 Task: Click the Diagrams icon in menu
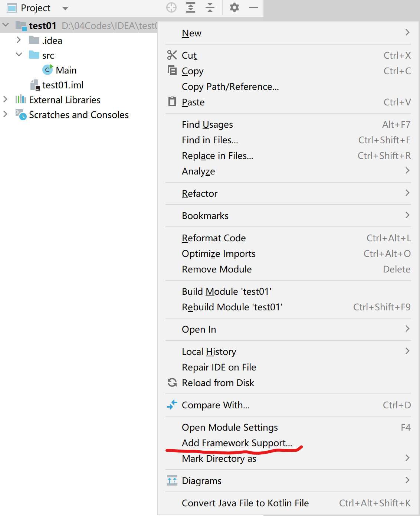point(172,480)
